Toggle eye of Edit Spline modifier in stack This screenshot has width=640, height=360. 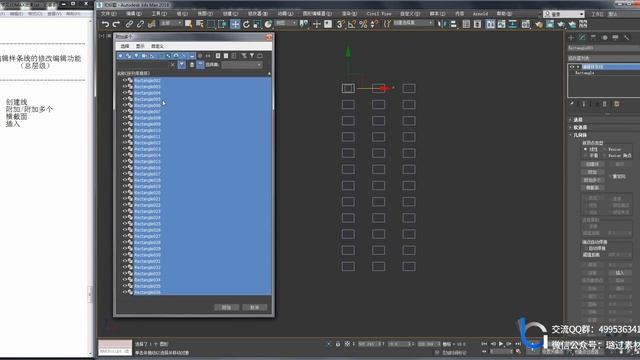[571, 67]
